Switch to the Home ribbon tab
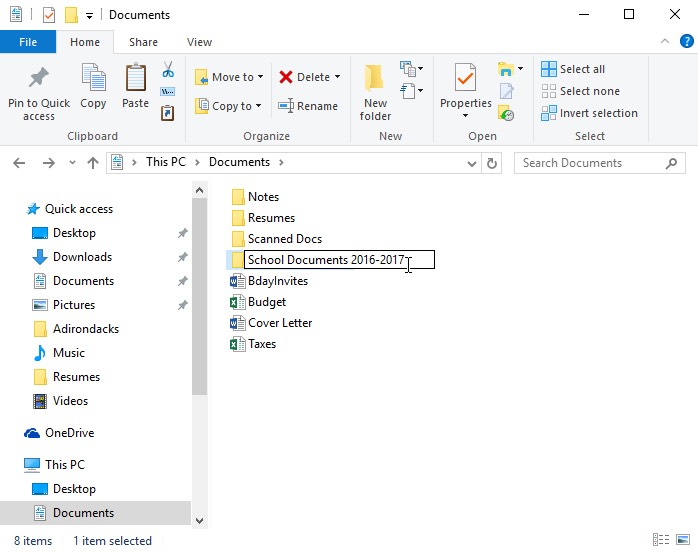The height and width of the screenshot is (552, 698). (x=85, y=42)
